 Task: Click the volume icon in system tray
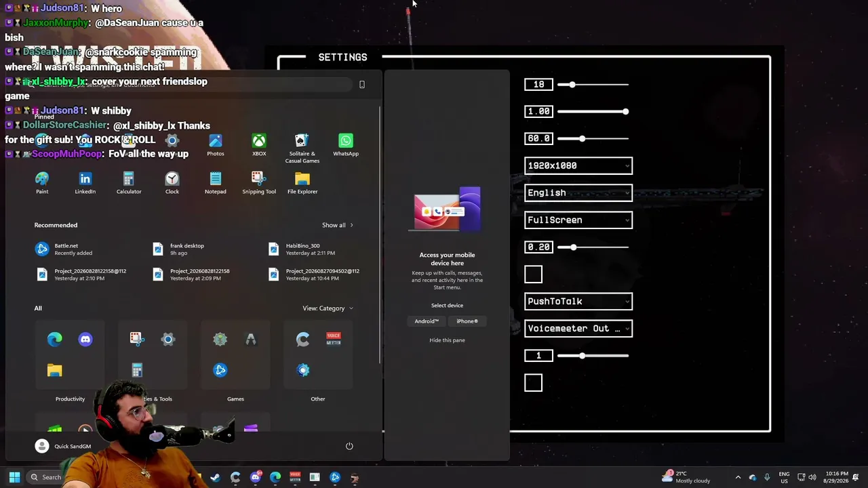pos(812,477)
